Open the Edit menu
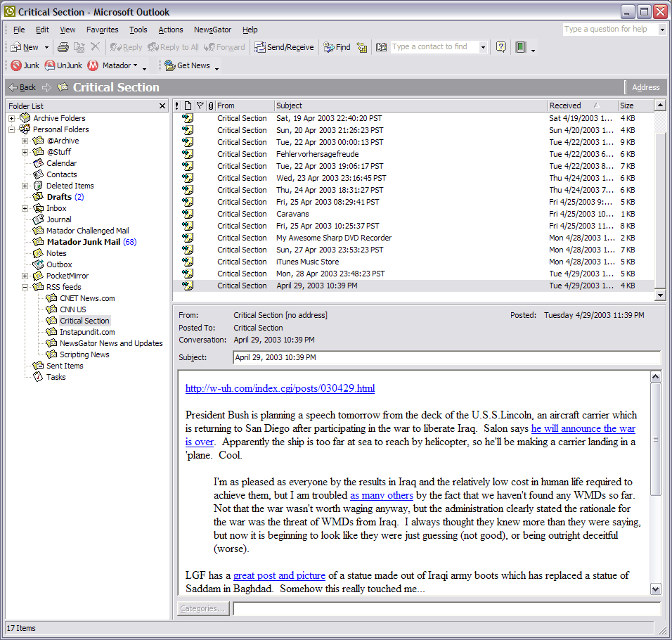 coord(42,30)
